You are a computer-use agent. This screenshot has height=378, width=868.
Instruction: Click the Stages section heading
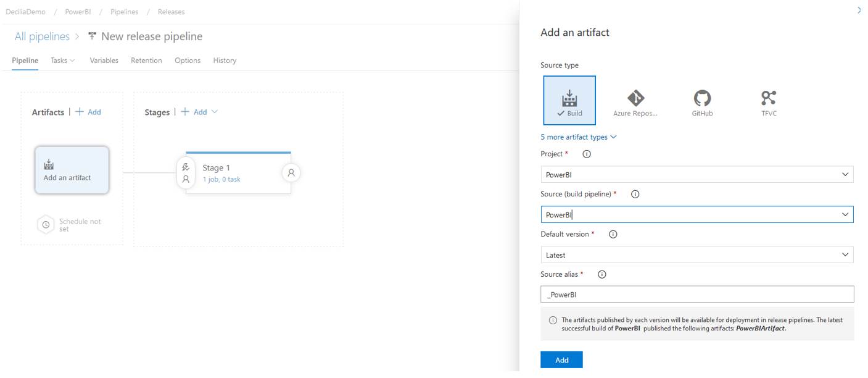(157, 112)
